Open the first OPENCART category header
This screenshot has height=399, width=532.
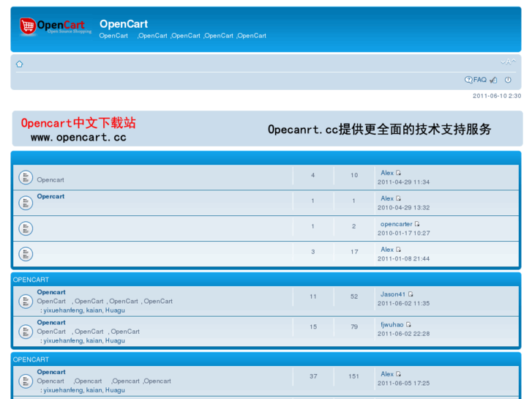pyautogui.click(x=31, y=280)
